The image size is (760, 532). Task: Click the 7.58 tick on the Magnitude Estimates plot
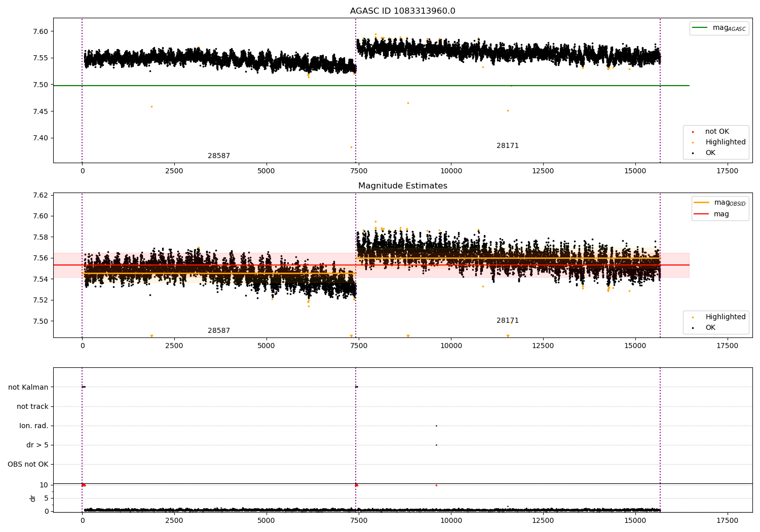pos(41,237)
